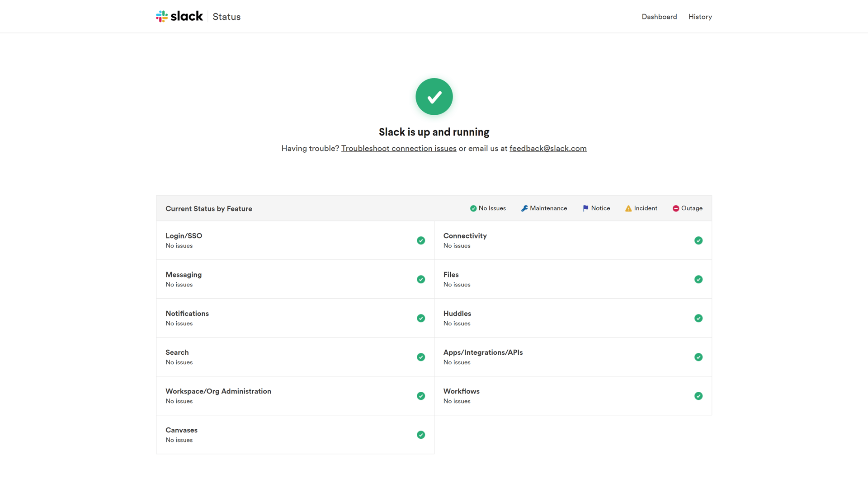Image resolution: width=868 pixels, height=488 pixels.
Task: Click the green check beside Canvases
Action: (x=421, y=435)
